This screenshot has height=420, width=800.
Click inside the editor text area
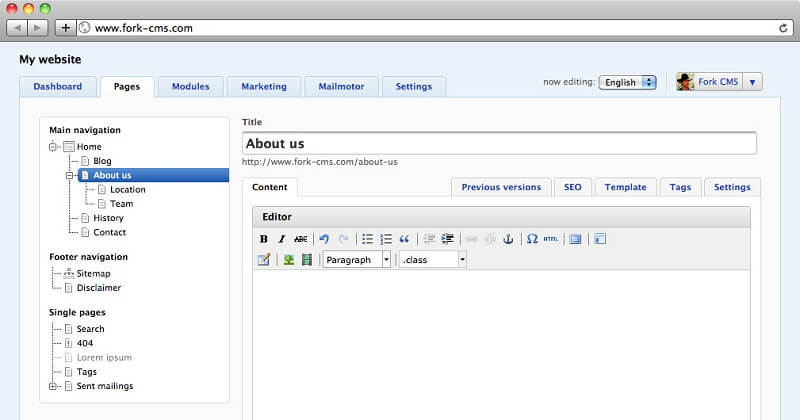click(x=501, y=345)
